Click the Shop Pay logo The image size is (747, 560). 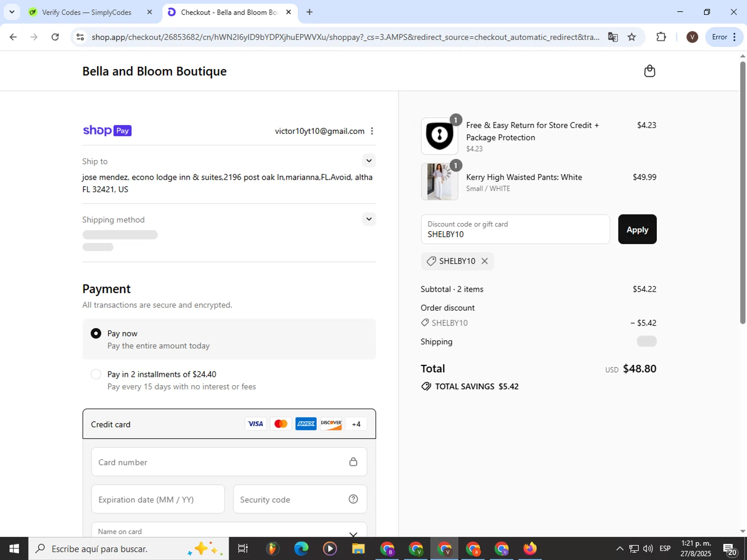(107, 130)
